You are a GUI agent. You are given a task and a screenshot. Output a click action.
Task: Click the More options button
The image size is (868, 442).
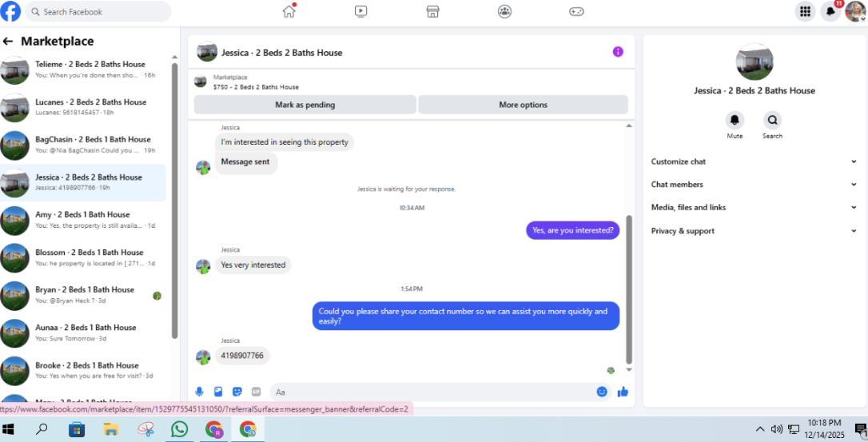[524, 105]
